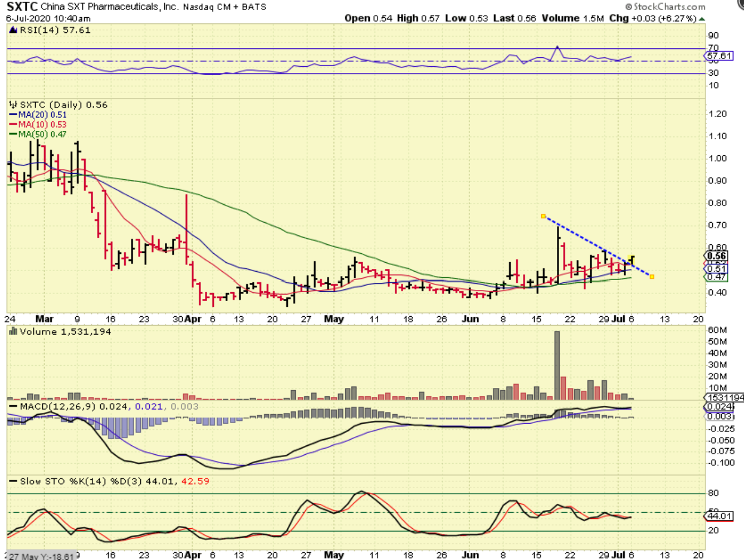The height and width of the screenshot is (560, 744).
Task: Click the red MA(10) legend color line
Action: click(x=13, y=124)
